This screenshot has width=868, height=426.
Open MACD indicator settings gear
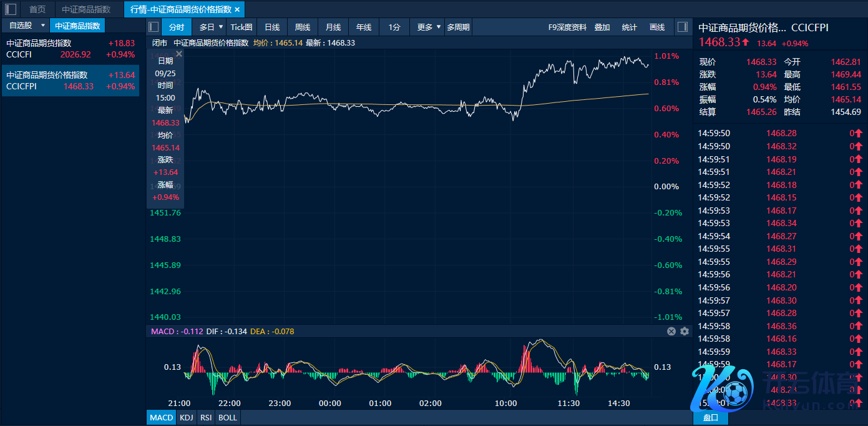point(685,332)
